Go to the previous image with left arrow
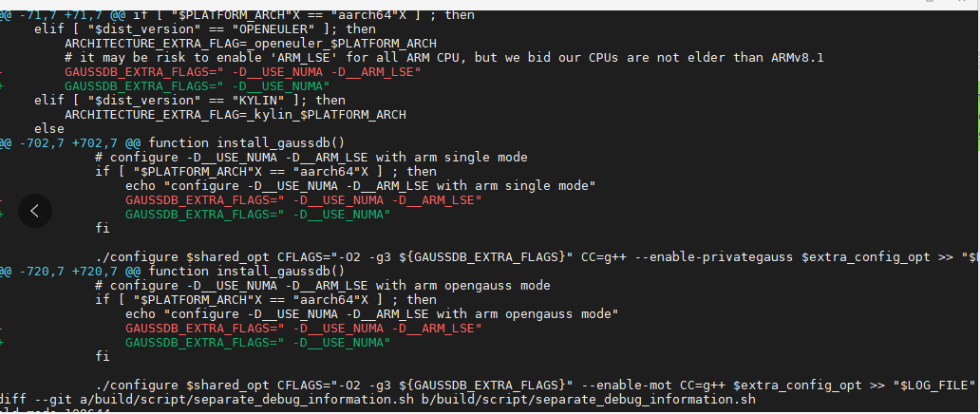980x414 pixels. point(35,211)
